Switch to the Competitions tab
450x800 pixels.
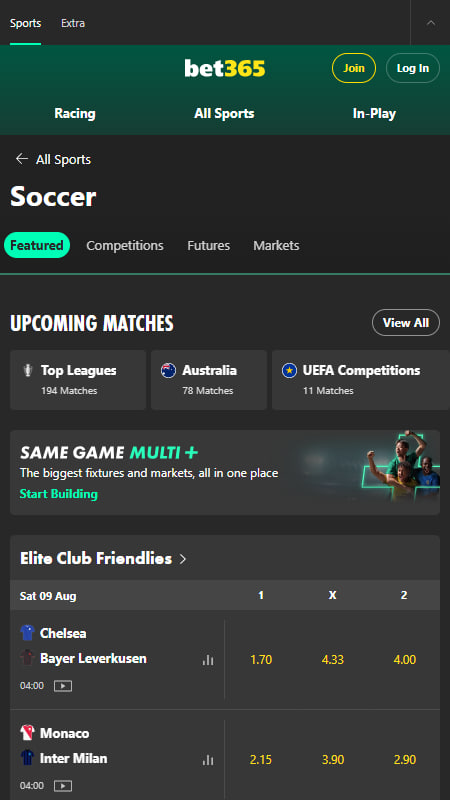[x=125, y=245]
